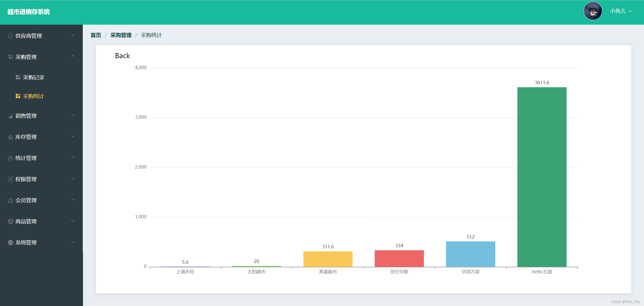Click the 系统管理 globe icon
The width and height of the screenshot is (644, 306).
[x=11, y=243]
